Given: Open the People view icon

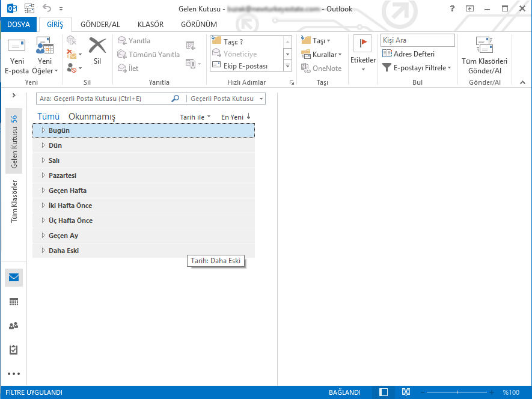Looking at the screenshot, I should pos(14,326).
